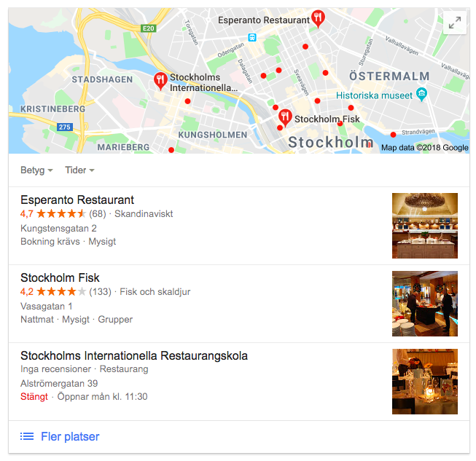
Task: Click the 275 road shield on map
Action: (65, 127)
